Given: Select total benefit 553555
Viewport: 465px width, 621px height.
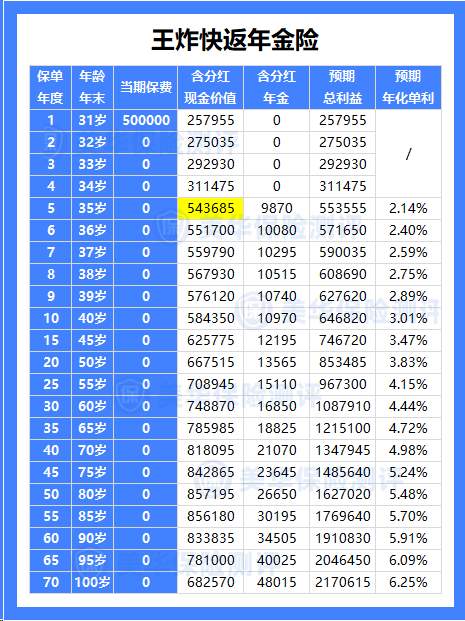Looking at the screenshot, I should pos(342,208).
